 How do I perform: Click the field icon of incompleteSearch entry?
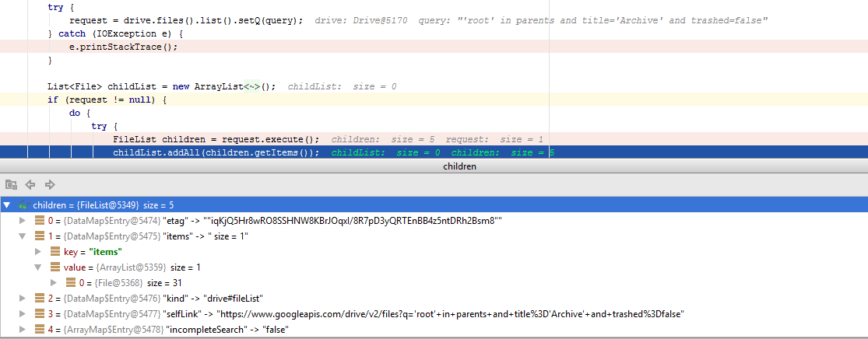tap(39, 330)
